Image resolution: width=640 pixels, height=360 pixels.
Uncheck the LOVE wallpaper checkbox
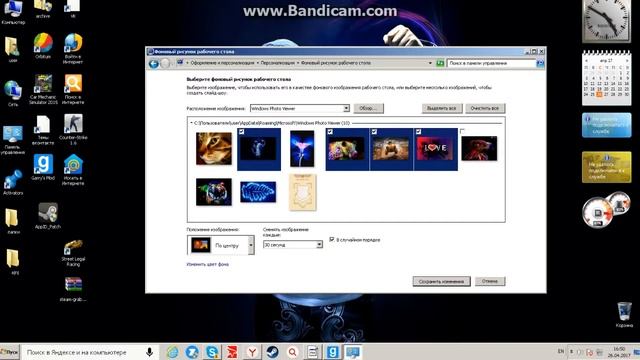tap(418, 131)
